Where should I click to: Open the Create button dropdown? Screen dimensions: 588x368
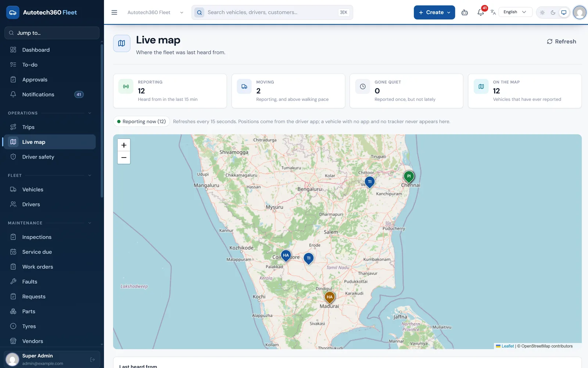[x=434, y=13]
